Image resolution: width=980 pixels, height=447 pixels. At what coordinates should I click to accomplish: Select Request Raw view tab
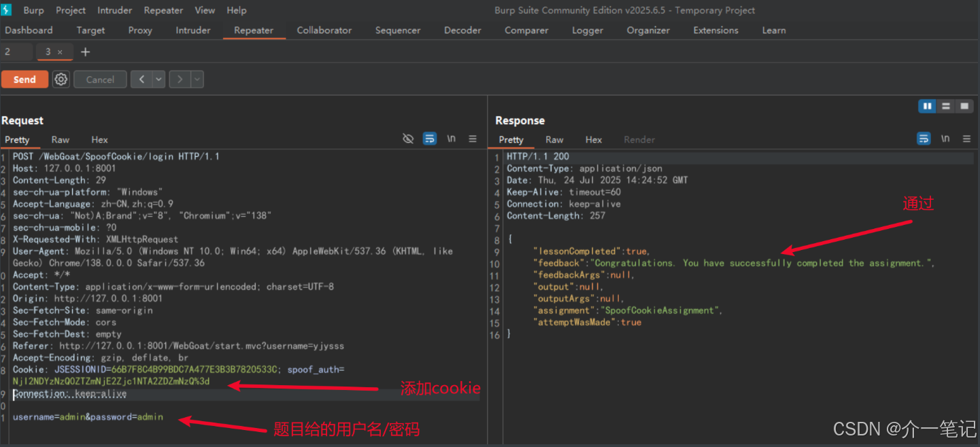tap(61, 139)
